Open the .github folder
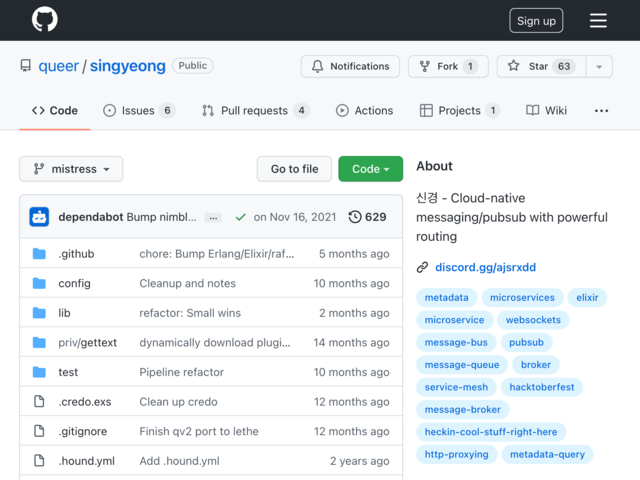The height and width of the screenshot is (480, 640). (x=76, y=253)
